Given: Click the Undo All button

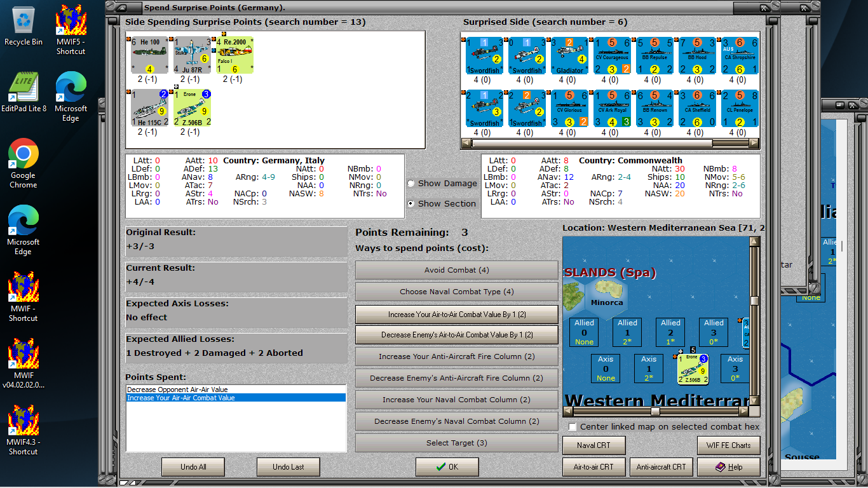Looking at the screenshot, I should click(193, 467).
